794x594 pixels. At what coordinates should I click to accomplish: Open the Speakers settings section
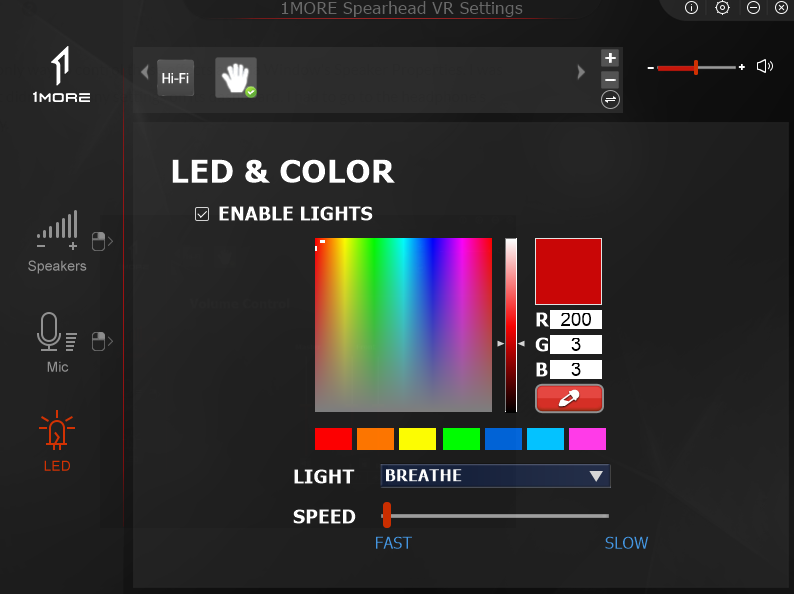click(57, 242)
